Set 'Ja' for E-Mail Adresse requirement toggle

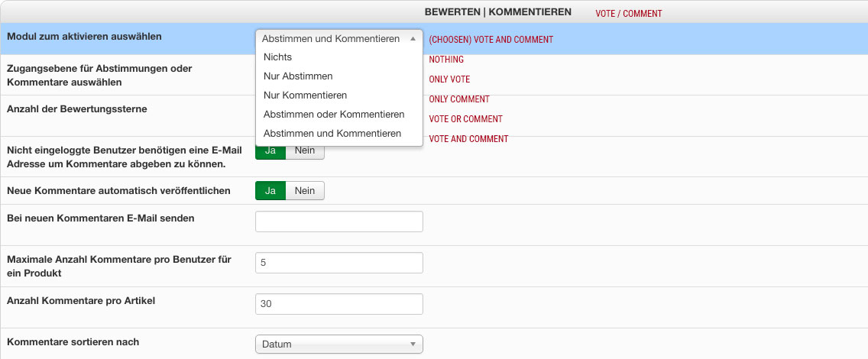tap(270, 150)
